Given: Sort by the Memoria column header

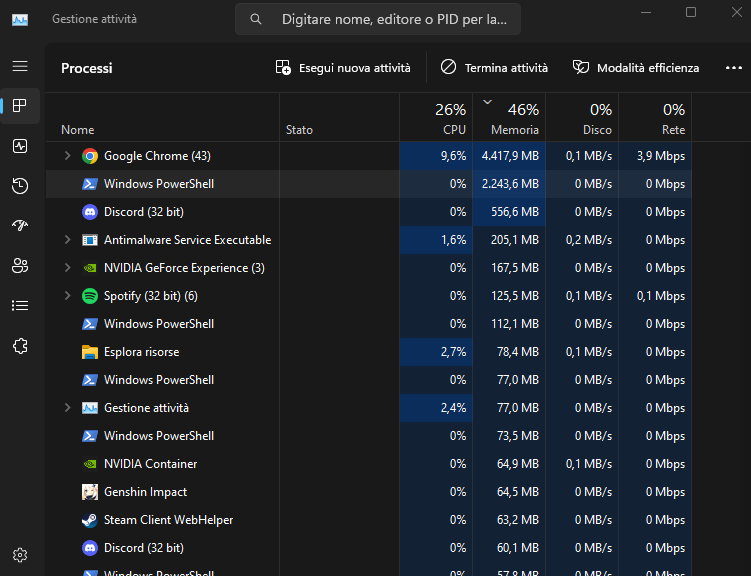Looking at the screenshot, I should click(509, 118).
